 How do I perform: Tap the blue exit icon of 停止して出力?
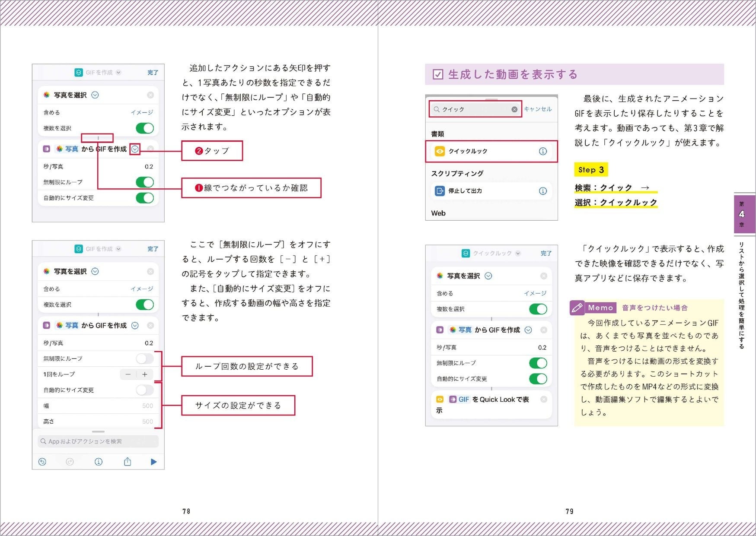(440, 191)
